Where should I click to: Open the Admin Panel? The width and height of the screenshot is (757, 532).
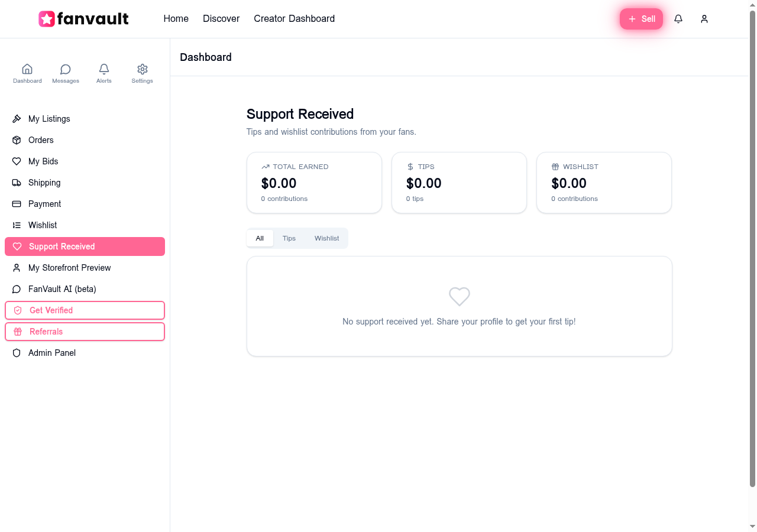52,353
